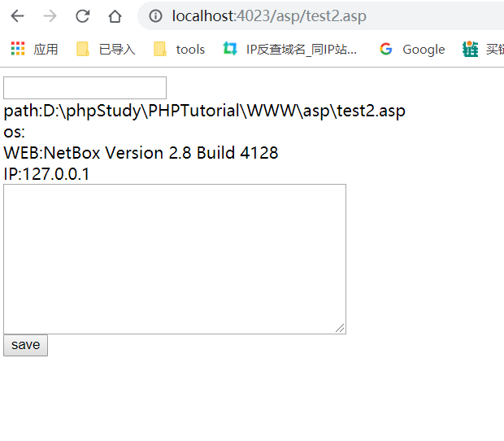
Task: Click inside the large textarea
Action: pos(175,259)
